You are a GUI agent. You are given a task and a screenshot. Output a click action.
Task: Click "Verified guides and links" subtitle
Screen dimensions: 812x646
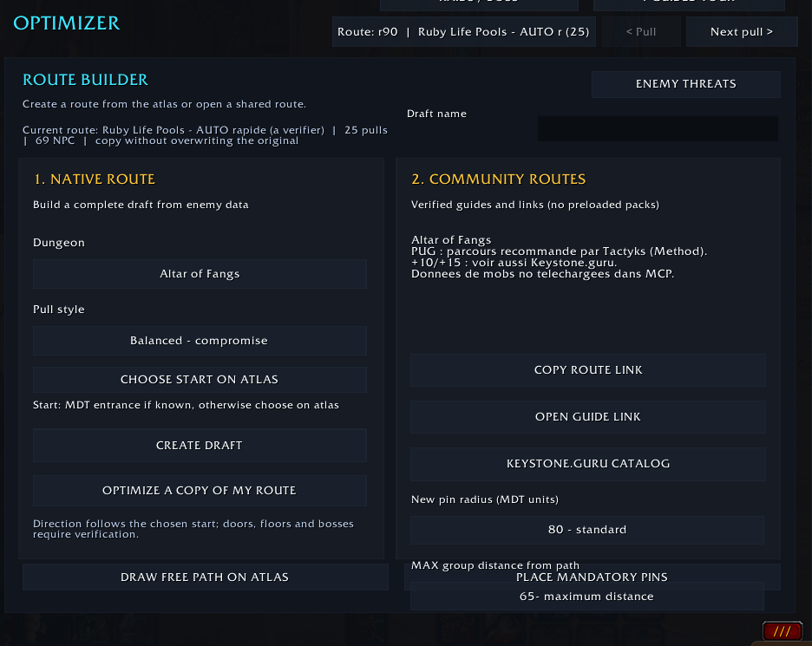[535, 205]
